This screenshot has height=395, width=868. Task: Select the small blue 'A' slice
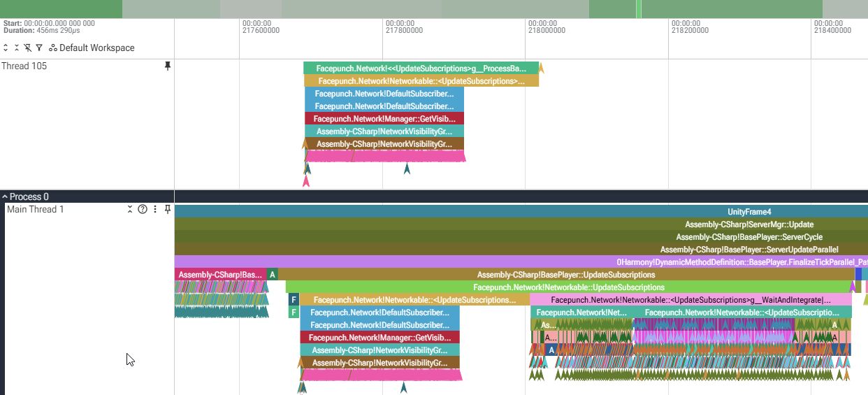[x=551, y=350]
